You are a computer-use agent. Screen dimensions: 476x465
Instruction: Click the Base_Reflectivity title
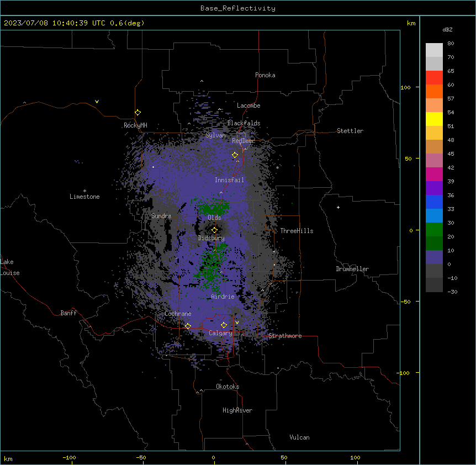(x=238, y=8)
